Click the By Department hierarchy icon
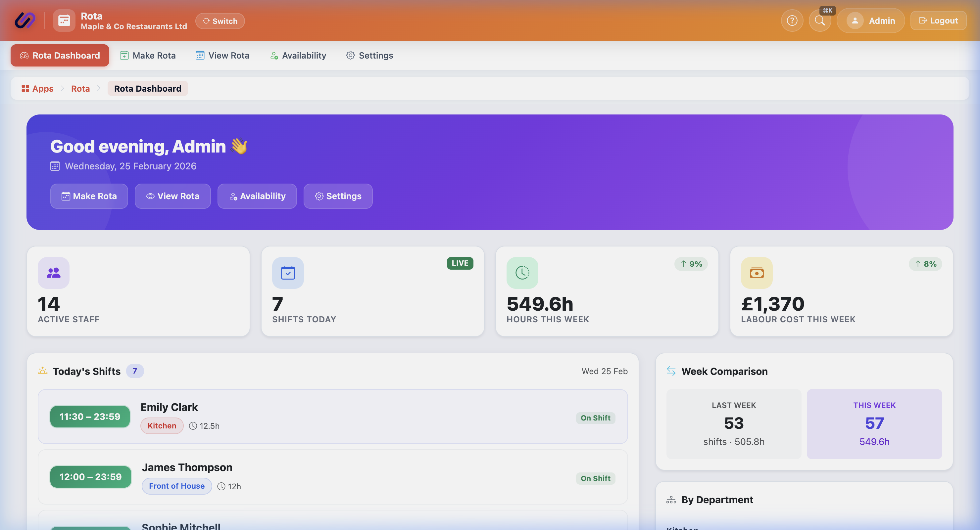The image size is (980, 530). [x=671, y=500]
